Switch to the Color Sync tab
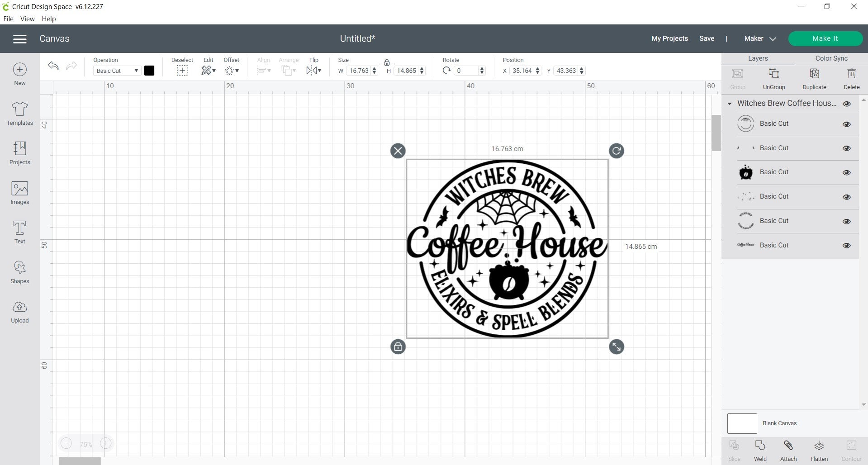Viewport: 868px width, 465px height. (x=831, y=58)
